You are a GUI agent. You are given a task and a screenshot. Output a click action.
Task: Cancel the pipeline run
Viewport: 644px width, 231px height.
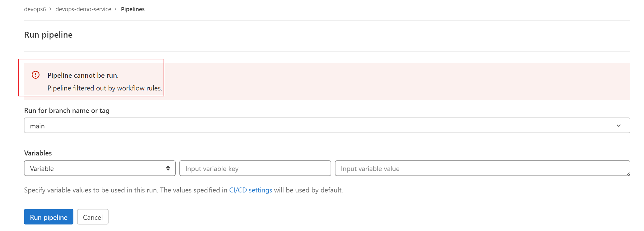coord(93,217)
